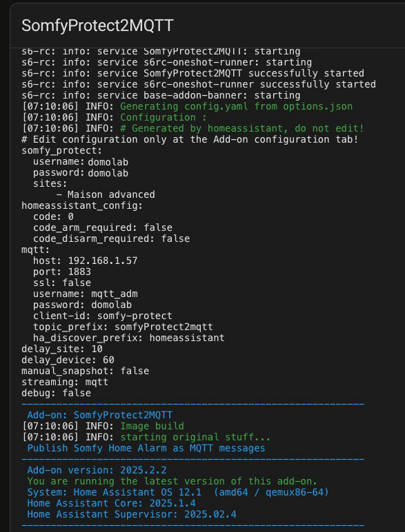405x532 pixels.
Task: Click the 'code_arm_required: false' line
Action: point(103,227)
